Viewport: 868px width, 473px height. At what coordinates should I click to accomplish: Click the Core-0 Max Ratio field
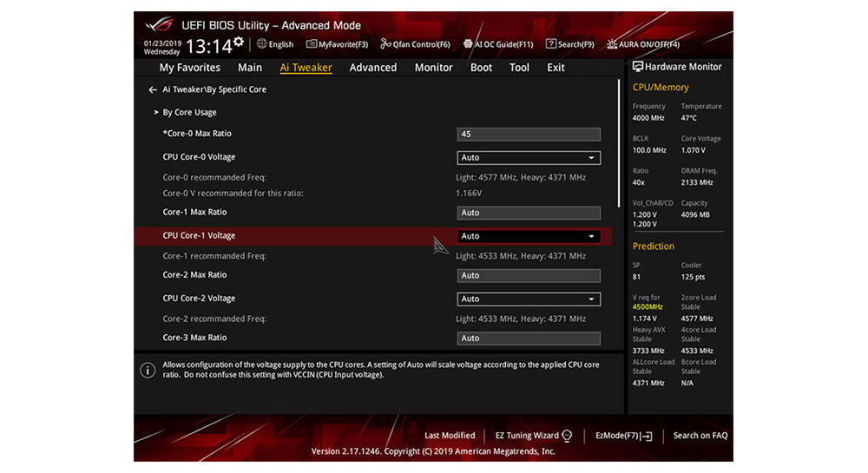click(529, 135)
